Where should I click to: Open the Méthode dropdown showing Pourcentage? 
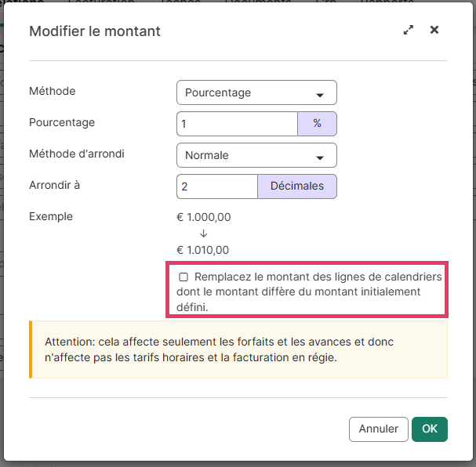(256, 92)
